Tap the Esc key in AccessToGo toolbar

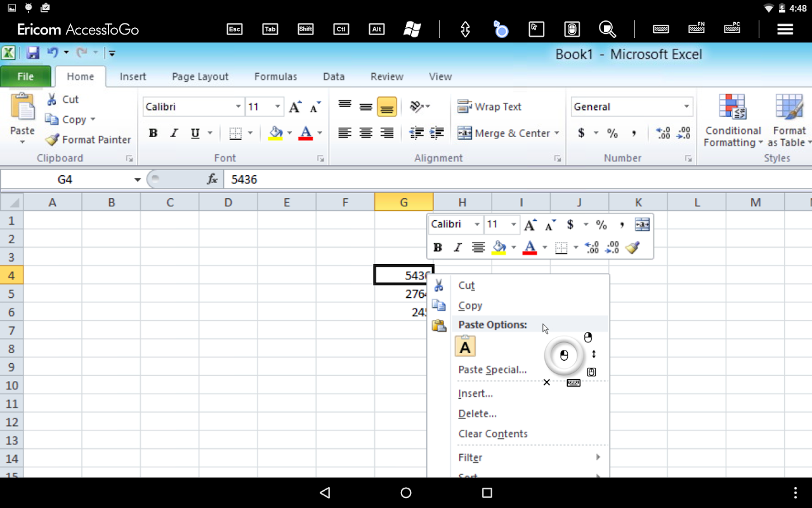point(235,29)
